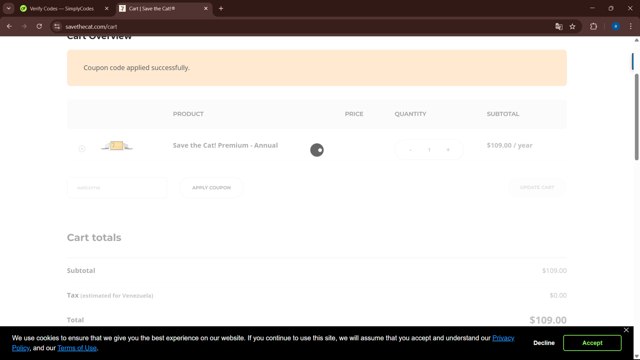
Task: Click the address bar URL savethecat.com/cart
Action: [x=91, y=27]
